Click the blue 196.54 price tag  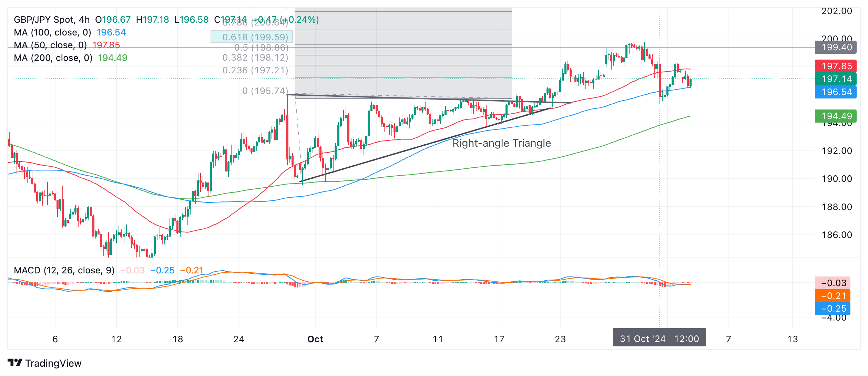pos(835,92)
